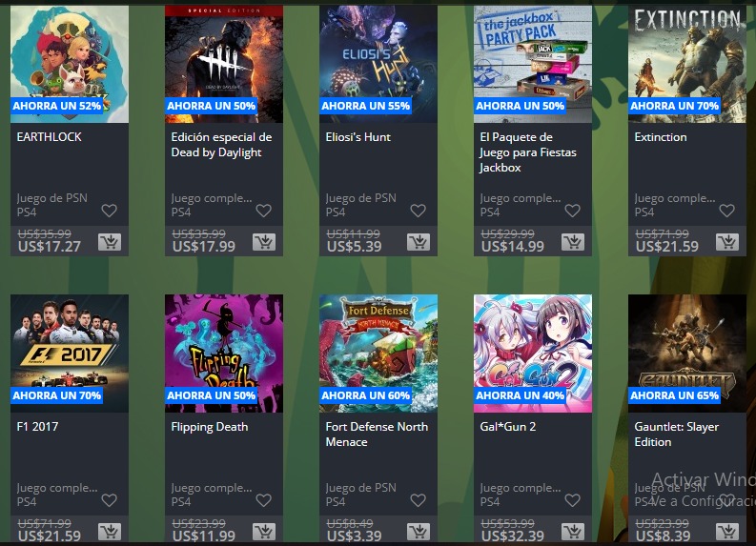The image size is (756, 546).
Task: Add Dead by Daylight Special Edition to cart
Action: tap(264, 242)
